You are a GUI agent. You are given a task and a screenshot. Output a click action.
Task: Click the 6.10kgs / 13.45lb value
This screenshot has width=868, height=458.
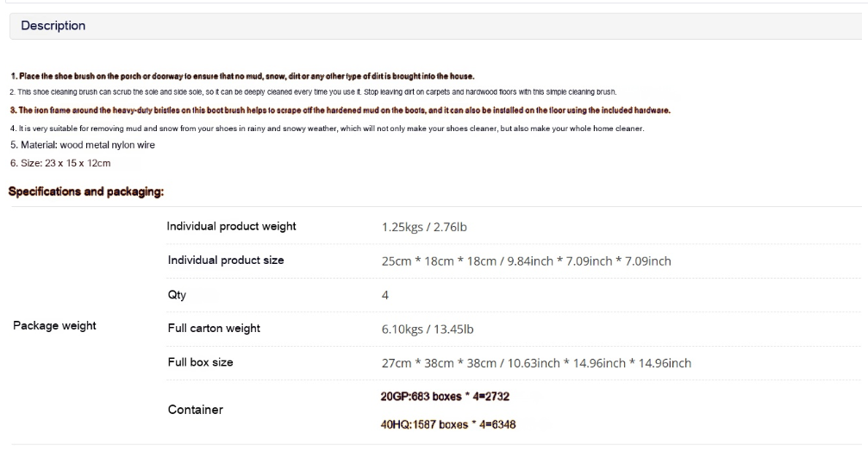tap(428, 329)
